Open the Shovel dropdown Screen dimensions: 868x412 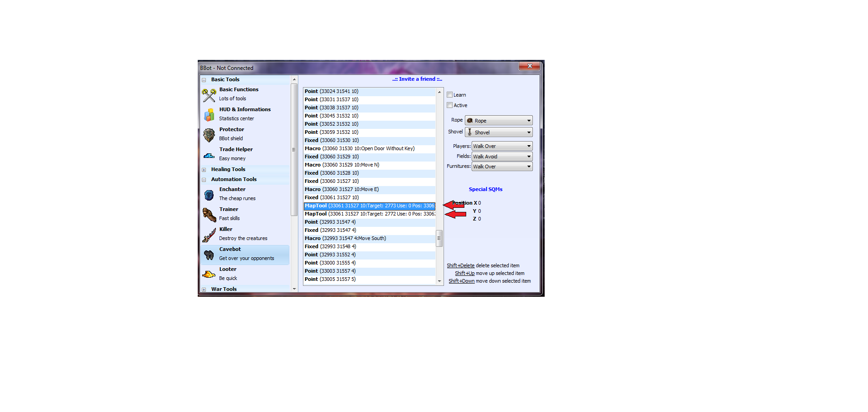[x=498, y=132]
